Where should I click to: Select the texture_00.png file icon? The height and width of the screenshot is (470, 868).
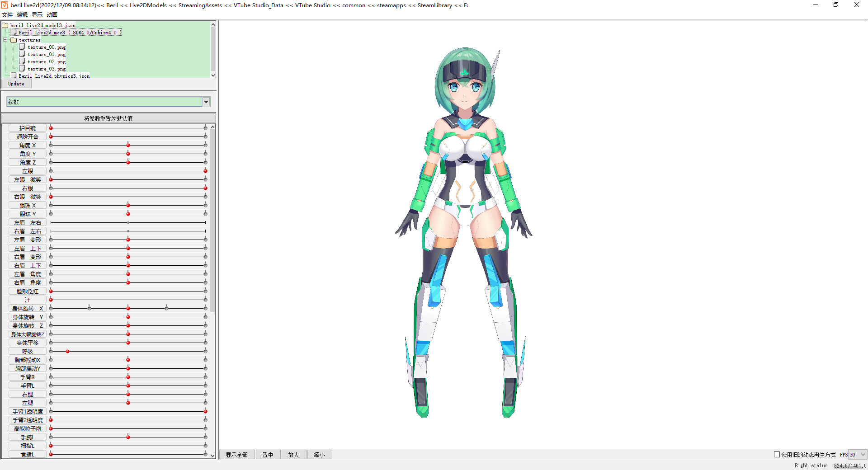click(22, 47)
